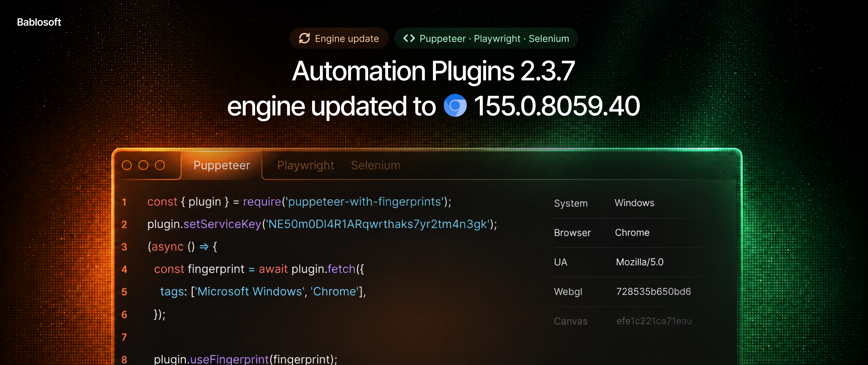
Task: Click the Bablosoft logo text
Action: click(x=39, y=22)
